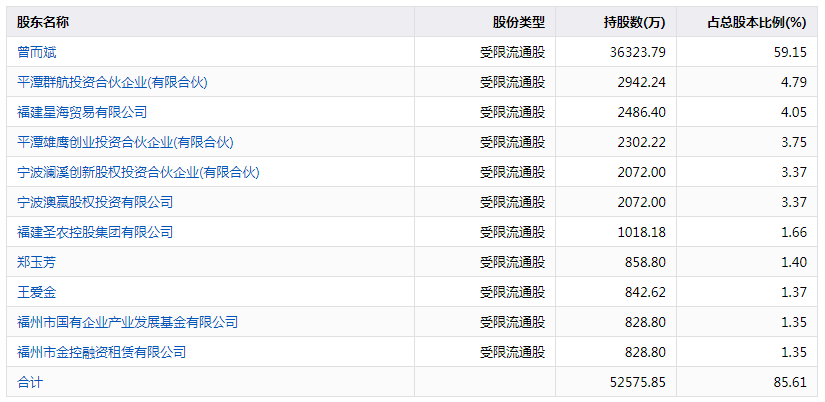Open 福建星海贸易有限公司 shareholder link
This screenshot has height=402, width=825.
tap(82, 112)
